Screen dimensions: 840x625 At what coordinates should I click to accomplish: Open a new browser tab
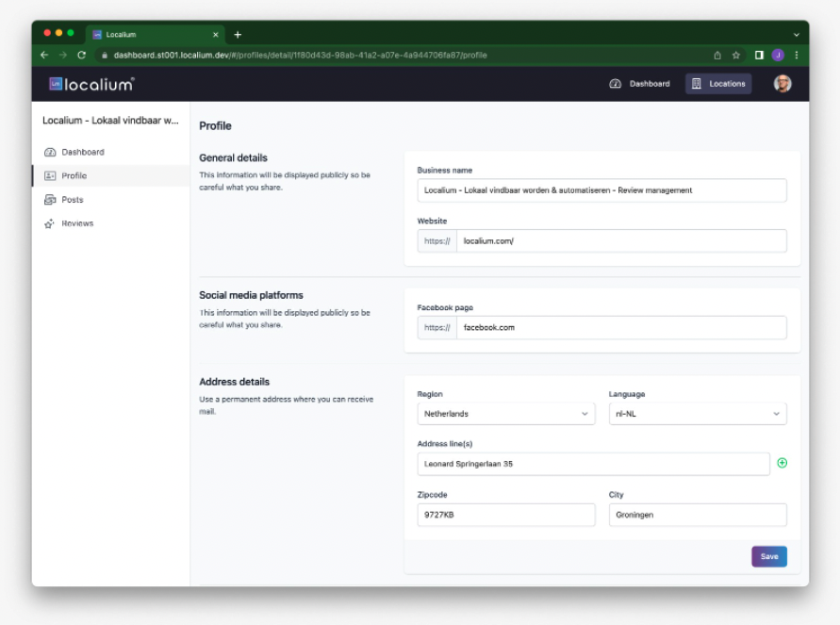click(x=238, y=35)
